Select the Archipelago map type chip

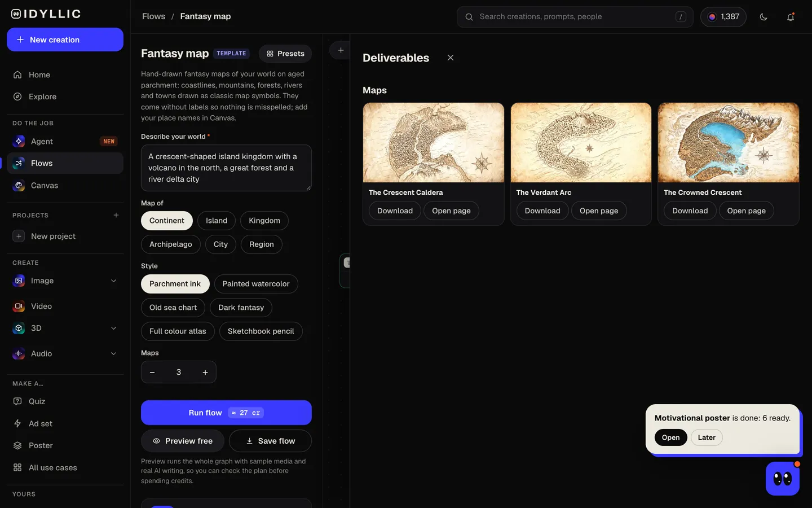(171, 244)
